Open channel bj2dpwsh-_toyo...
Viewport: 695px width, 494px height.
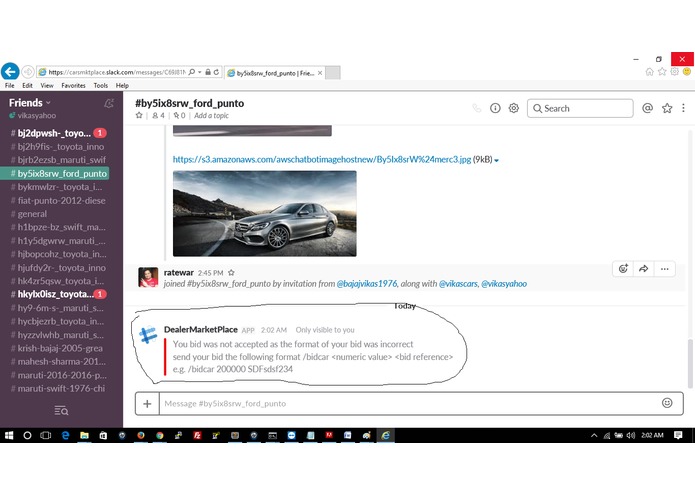coord(55,133)
